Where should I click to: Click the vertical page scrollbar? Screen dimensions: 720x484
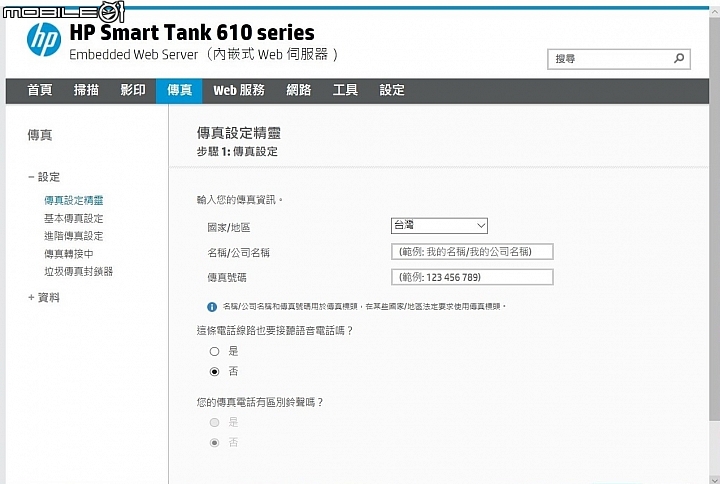point(714,218)
